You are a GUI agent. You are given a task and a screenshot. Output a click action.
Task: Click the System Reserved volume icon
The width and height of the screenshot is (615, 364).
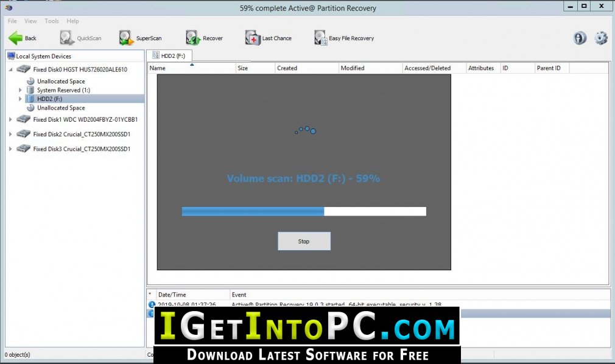click(30, 90)
